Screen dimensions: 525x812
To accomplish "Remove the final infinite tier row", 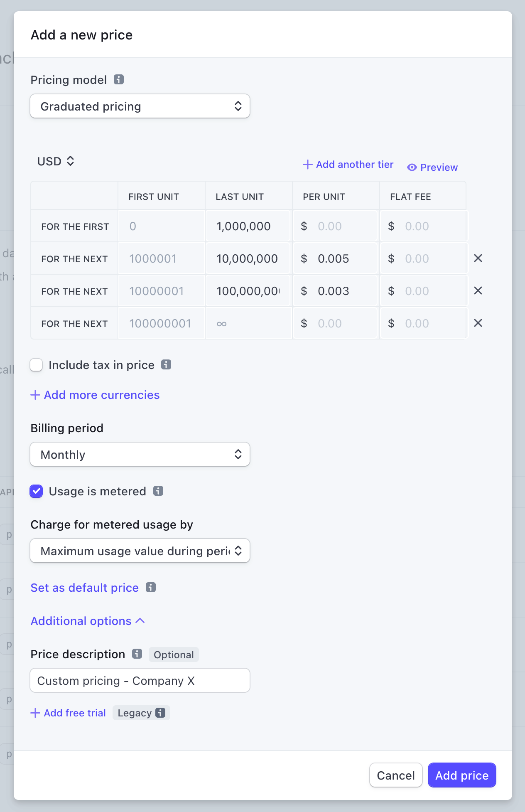I will (x=478, y=323).
